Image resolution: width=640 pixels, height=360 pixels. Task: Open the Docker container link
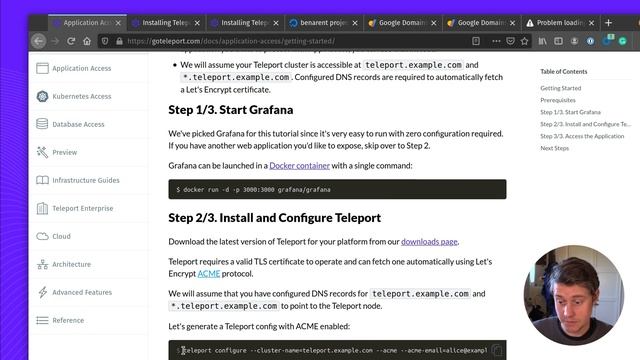pyautogui.click(x=299, y=165)
